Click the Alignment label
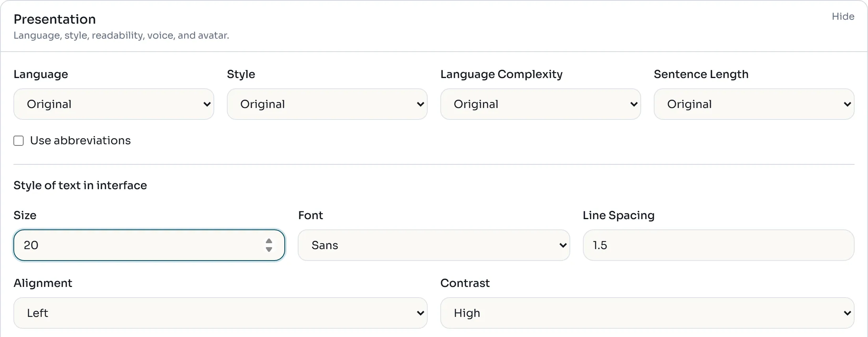The height and width of the screenshot is (337, 868). [x=43, y=283]
